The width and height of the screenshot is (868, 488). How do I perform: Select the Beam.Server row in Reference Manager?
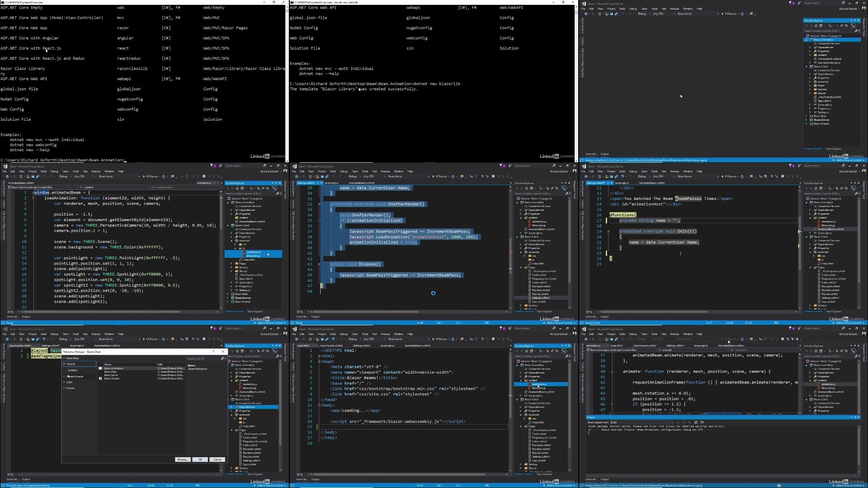[142, 375]
